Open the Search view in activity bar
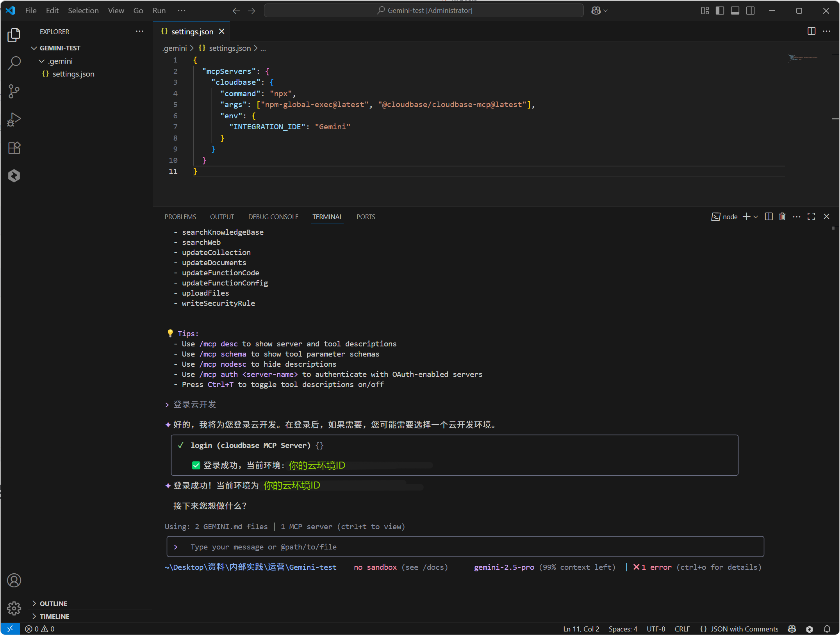Screen dimensions: 840x635 tap(14, 63)
